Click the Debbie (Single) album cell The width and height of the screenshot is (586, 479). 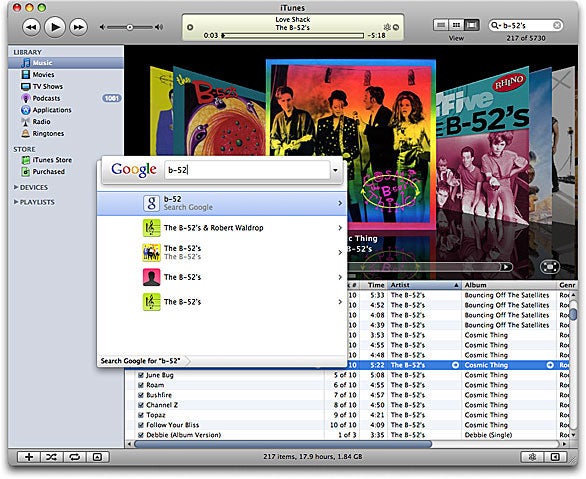click(488, 435)
